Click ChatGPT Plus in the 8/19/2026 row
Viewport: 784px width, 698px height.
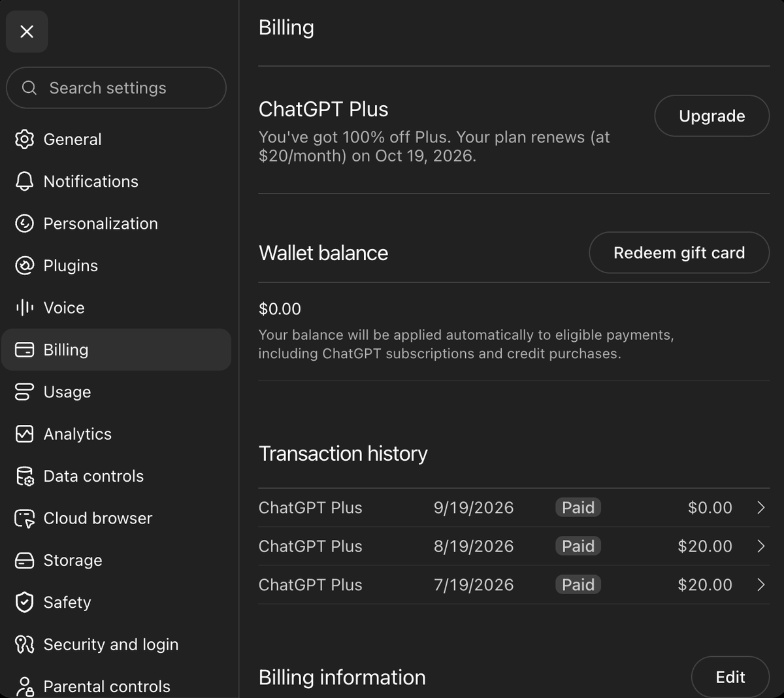[310, 546]
